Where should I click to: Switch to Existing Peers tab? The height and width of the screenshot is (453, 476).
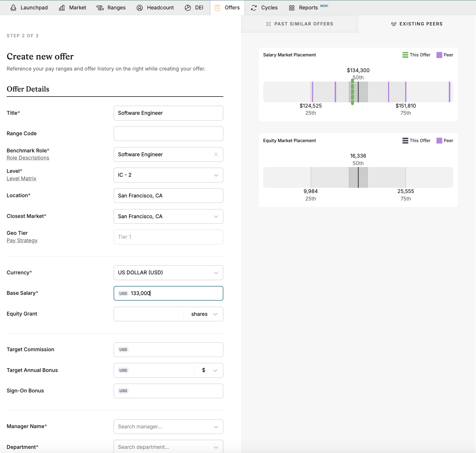point(417,24)
